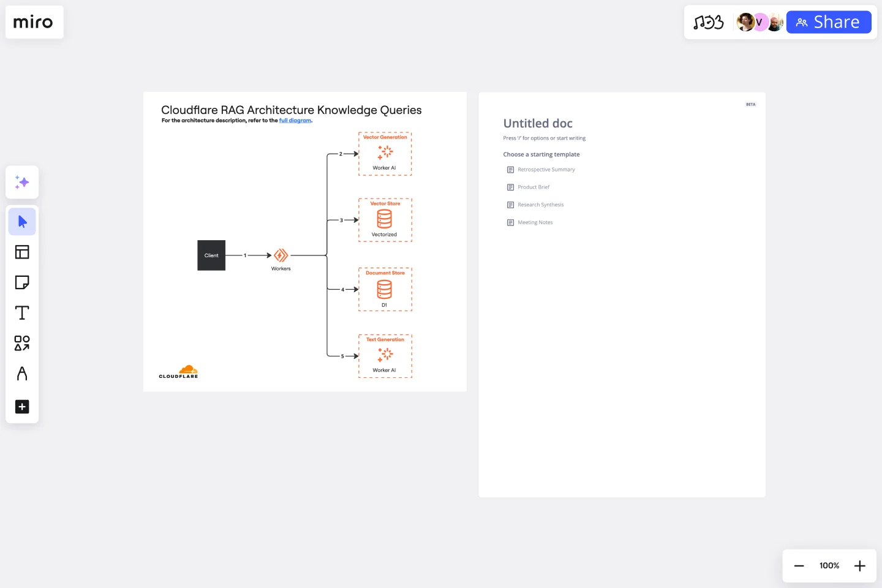
Task: Click the Vector Generation Worker AI icon
Action: (x=385, y=153)
